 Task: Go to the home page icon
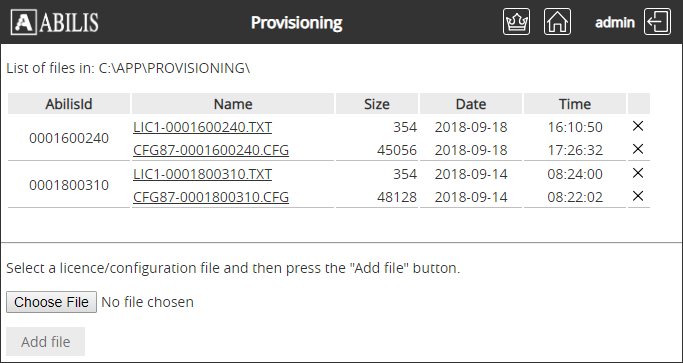(557, 22)
